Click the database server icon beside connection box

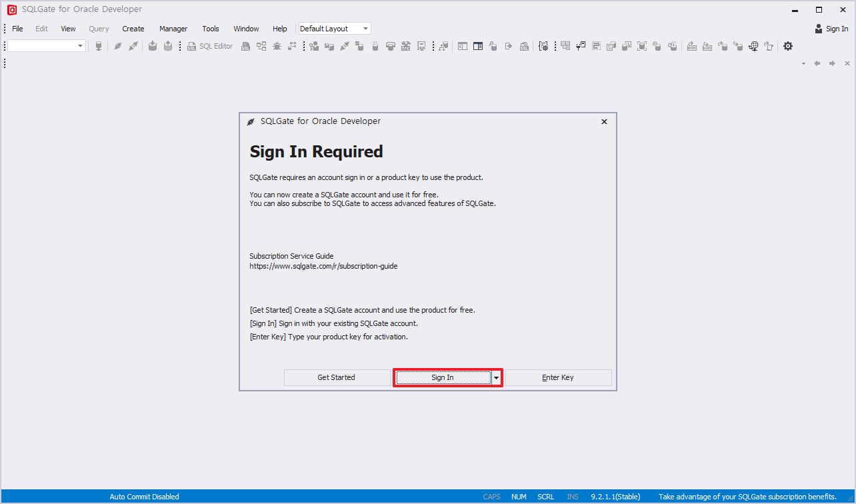click(x=99, y=46)
